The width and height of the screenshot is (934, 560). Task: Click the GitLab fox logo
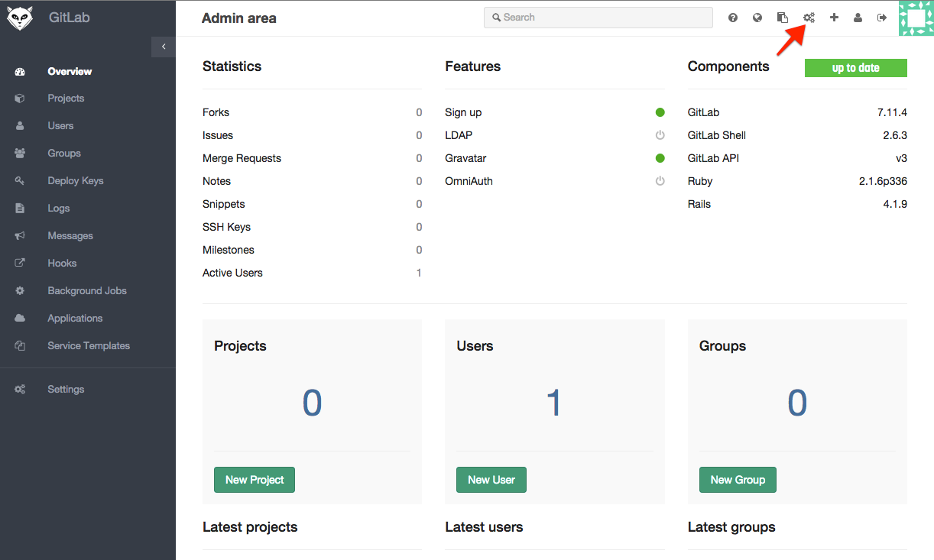point(19,17)
